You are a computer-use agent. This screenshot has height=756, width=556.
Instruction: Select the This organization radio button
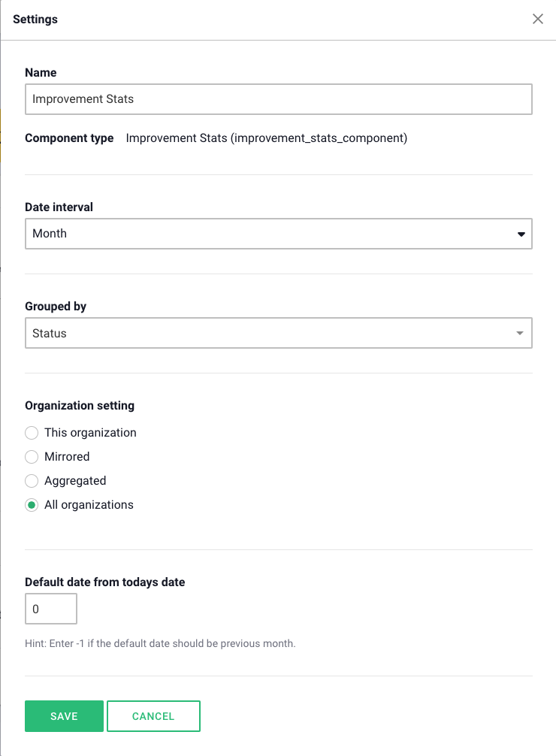32,433
